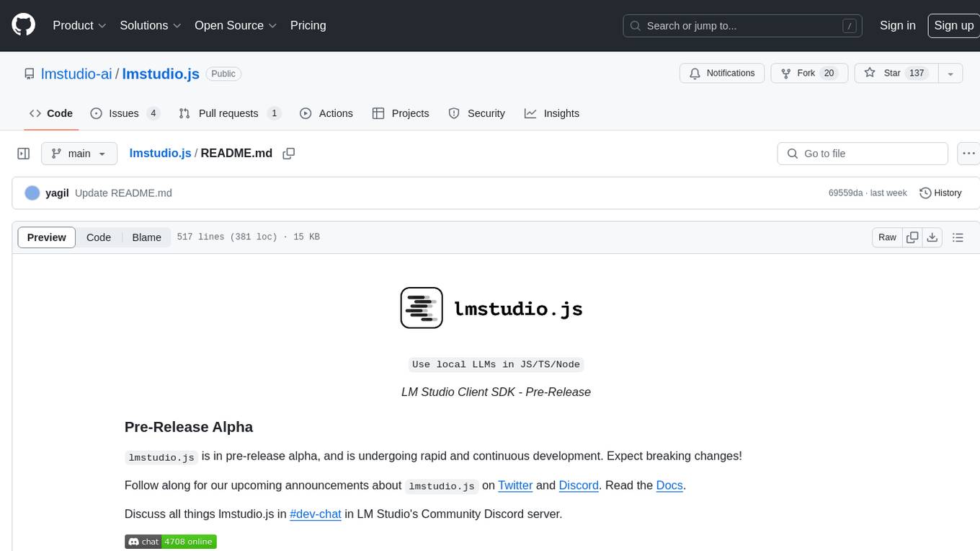
Task: Open the lmstudio.js repository link in header
Action: (x=161, y=74)
